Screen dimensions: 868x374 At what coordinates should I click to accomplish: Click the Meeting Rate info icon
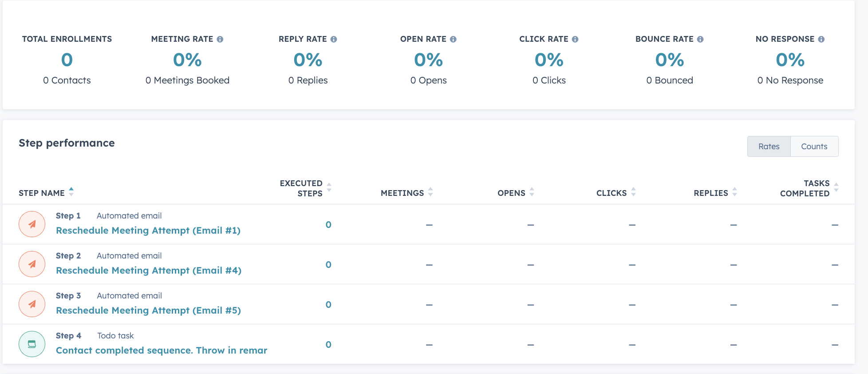click(x=220, y=40)
